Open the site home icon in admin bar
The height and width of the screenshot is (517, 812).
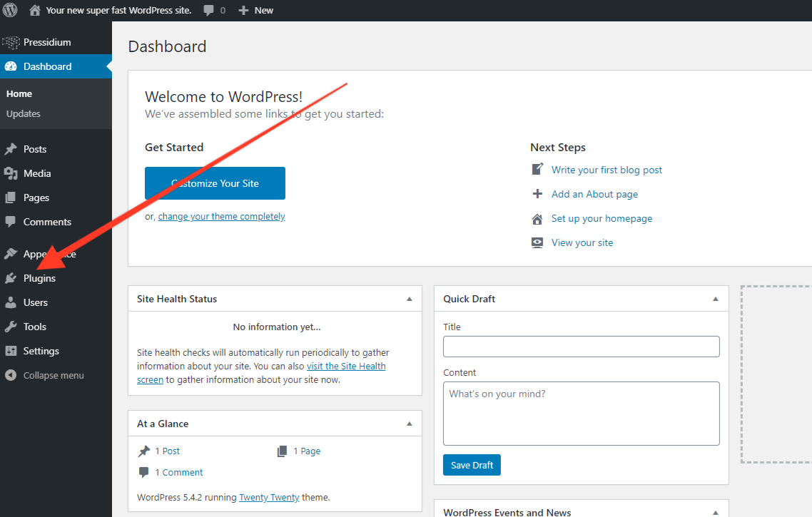(35, 10)
